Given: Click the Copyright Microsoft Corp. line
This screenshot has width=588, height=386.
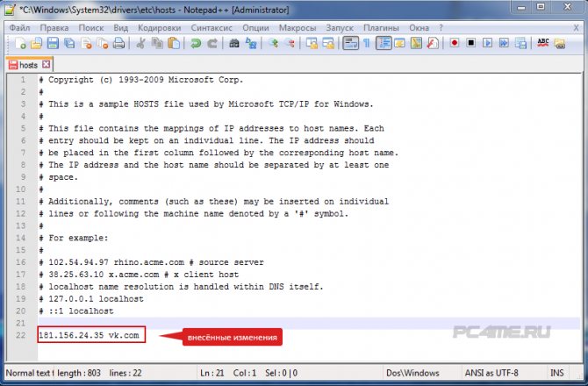Looking at the screenshot, I should (141, 80).
